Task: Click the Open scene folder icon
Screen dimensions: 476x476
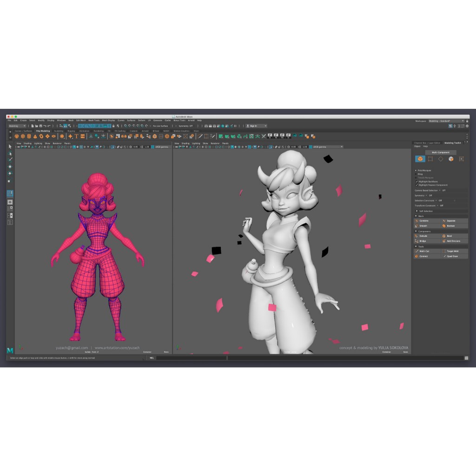Action: point(36,126)
